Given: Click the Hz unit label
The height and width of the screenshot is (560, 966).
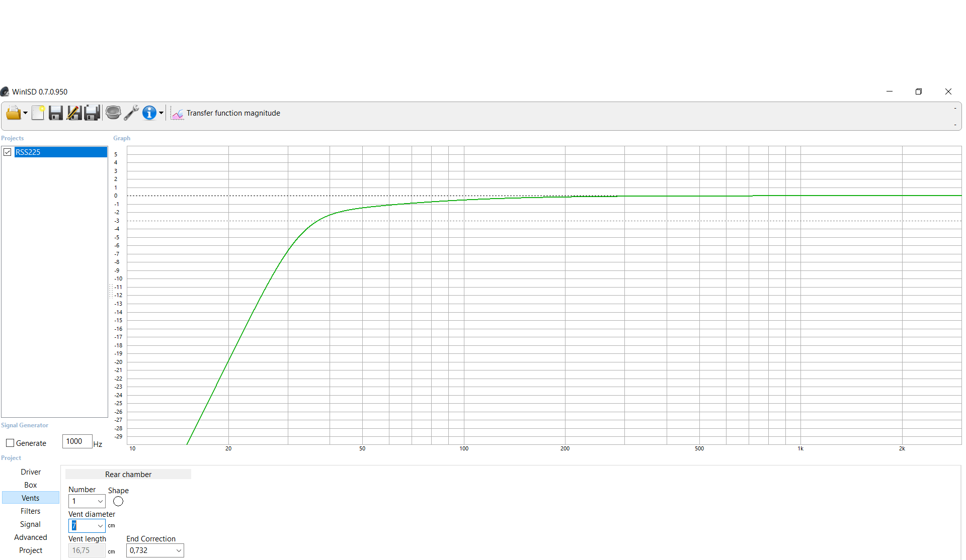Looking at the screenshot, I should pos(98,444).
